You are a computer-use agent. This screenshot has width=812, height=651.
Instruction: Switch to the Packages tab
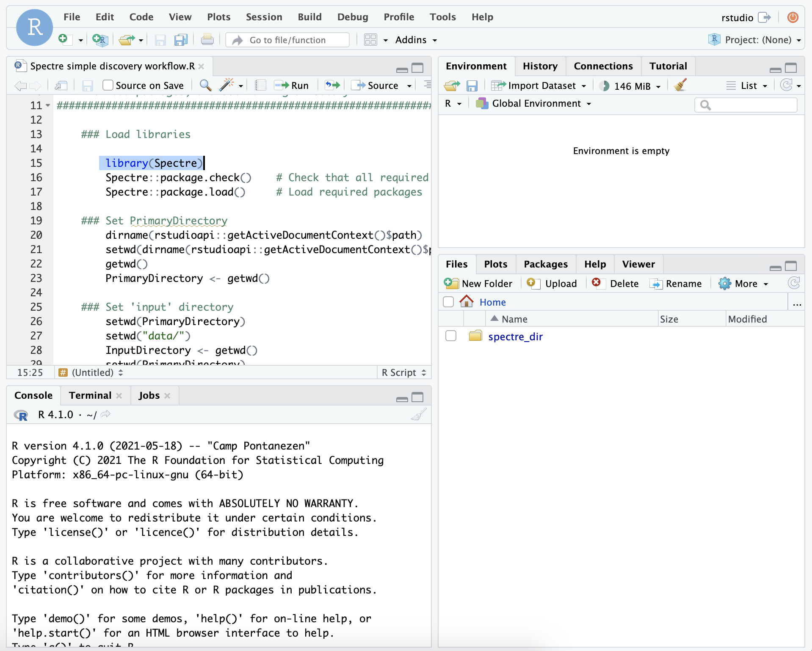click(545, 264)
